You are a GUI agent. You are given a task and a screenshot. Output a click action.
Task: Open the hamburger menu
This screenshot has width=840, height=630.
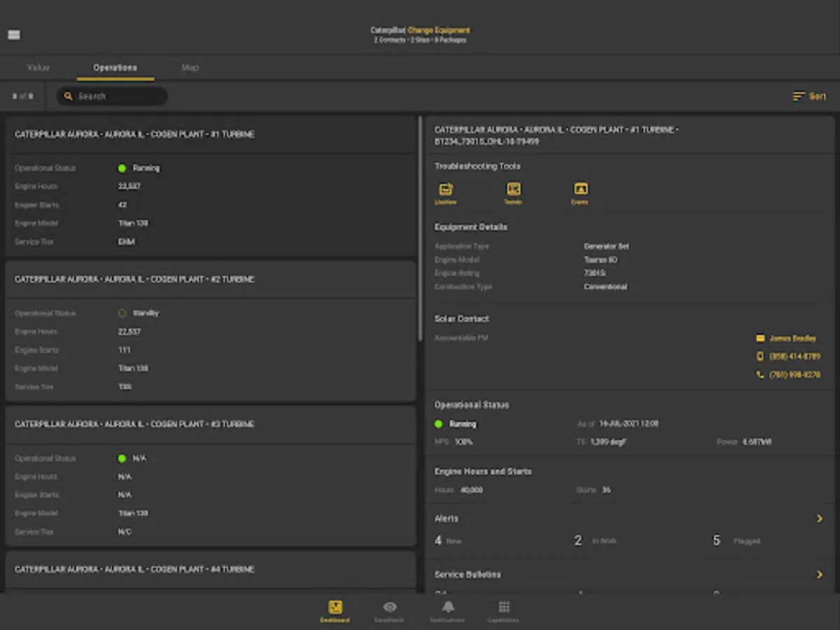pyautogui.click(x=14, y=35)
